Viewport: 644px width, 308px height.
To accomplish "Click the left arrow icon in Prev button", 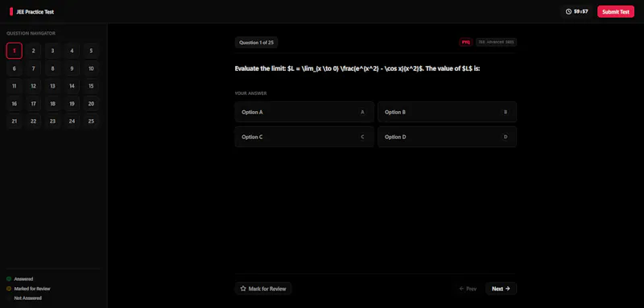I will pos(461,289).
